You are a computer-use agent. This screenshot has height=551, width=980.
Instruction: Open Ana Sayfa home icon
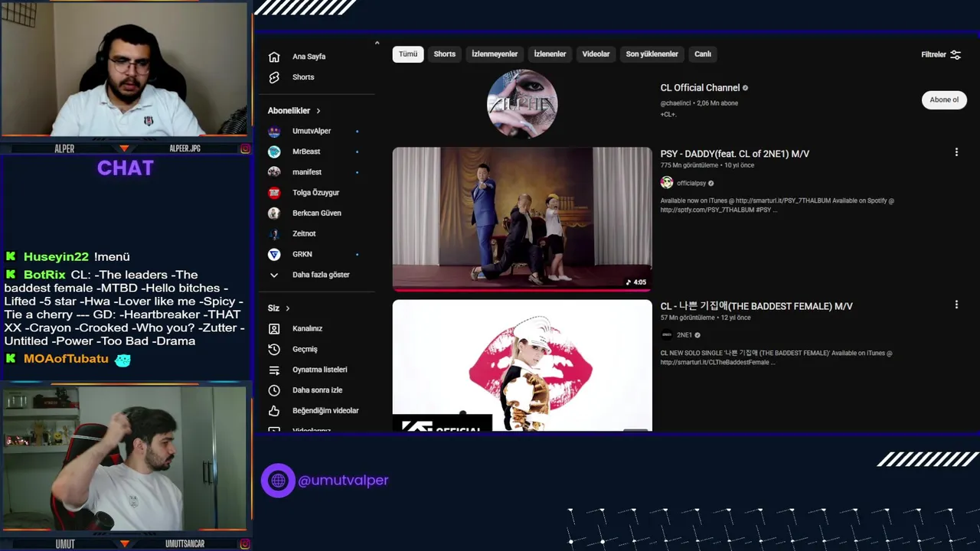click(274, 57)
